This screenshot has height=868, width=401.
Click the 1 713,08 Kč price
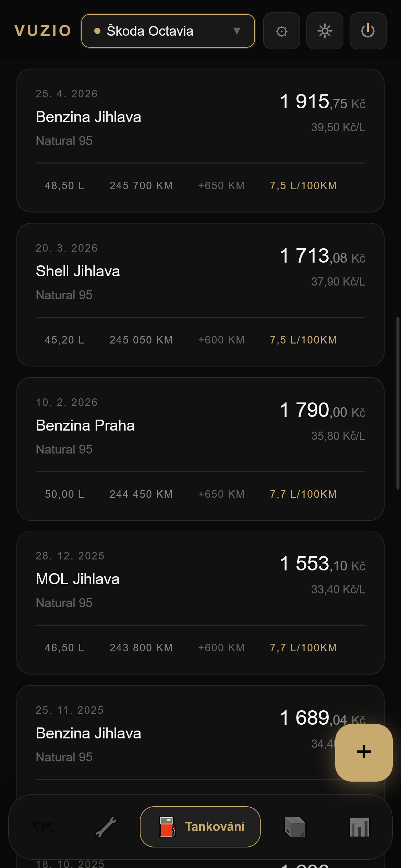click(x=322, y=256)
